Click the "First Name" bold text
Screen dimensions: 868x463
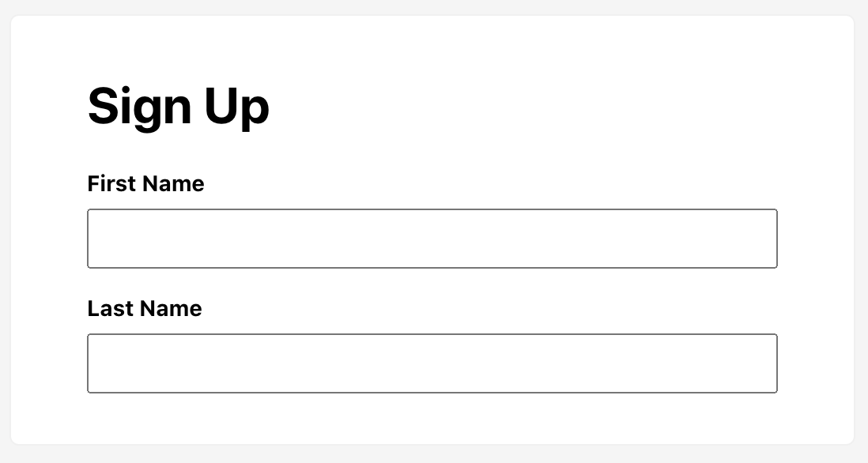click(145, 184)
